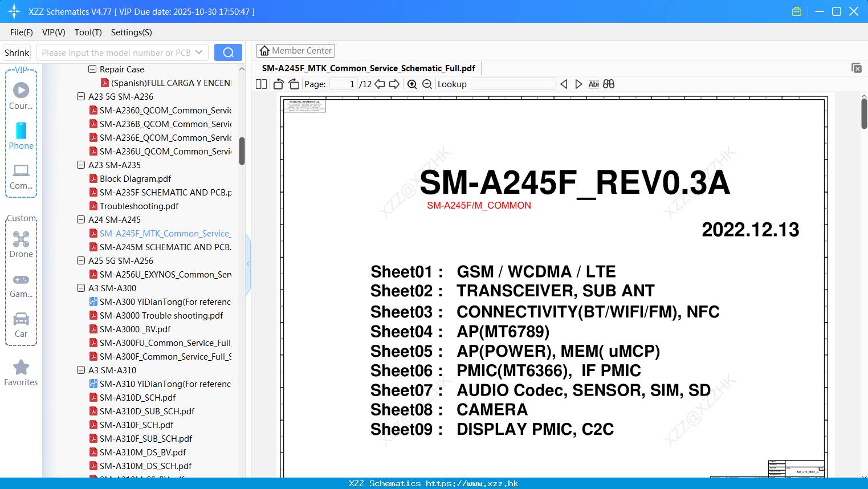
Task: Click the toolbox icon in title bar
Action: click(797, 11)
